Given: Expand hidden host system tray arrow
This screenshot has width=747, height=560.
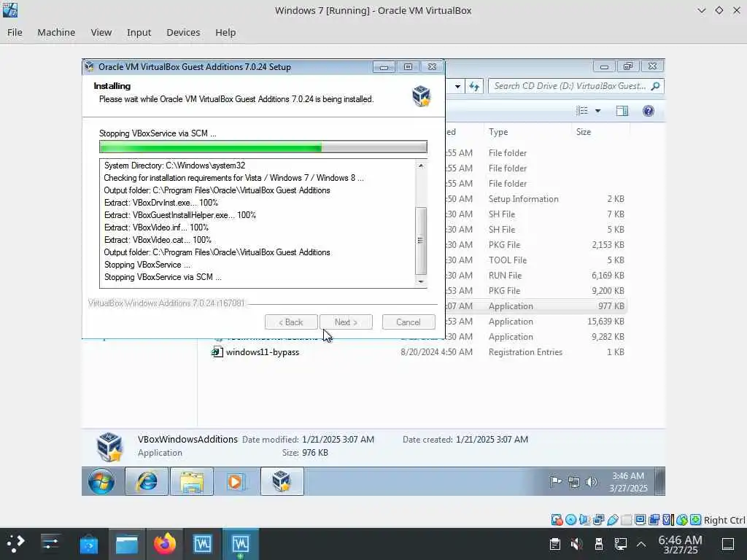Looking at the screenshot, I should tap(641, 544).
